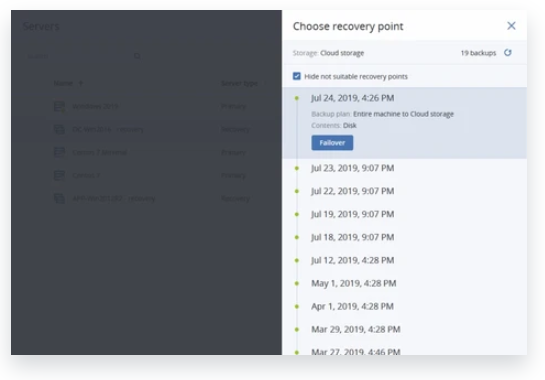Click the Name column sort arrow
Viewport: 545px width, 380px height.
point(81,83)
